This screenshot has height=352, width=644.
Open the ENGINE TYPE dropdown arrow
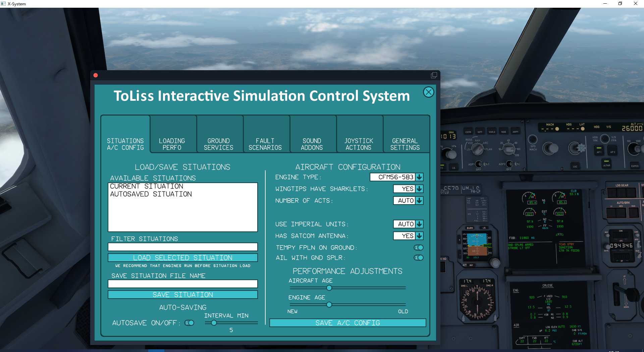click(419, 177)
